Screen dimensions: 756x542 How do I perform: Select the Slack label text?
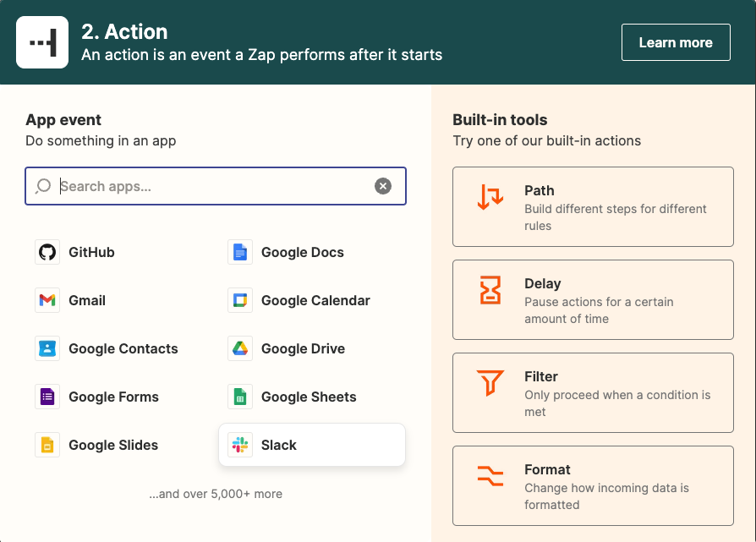tap(279, 445)
